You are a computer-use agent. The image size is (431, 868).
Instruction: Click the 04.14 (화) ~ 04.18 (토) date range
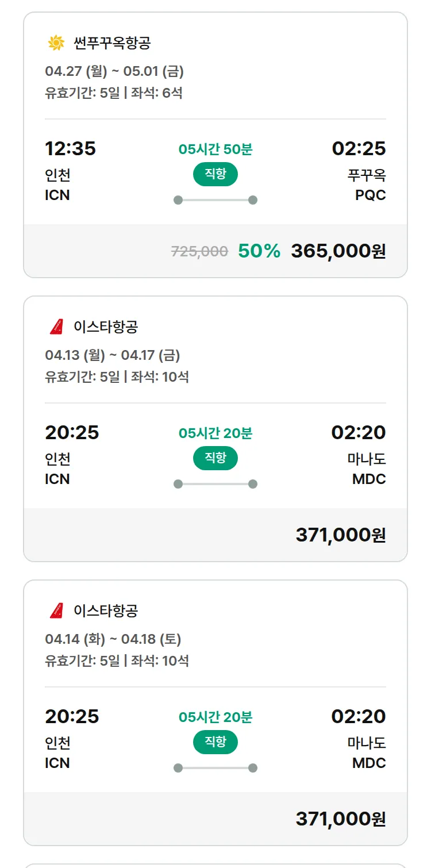point(113,639)
